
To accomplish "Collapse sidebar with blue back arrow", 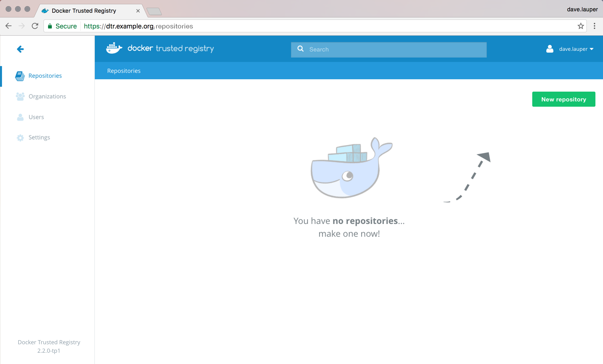I will pos(20,49).
